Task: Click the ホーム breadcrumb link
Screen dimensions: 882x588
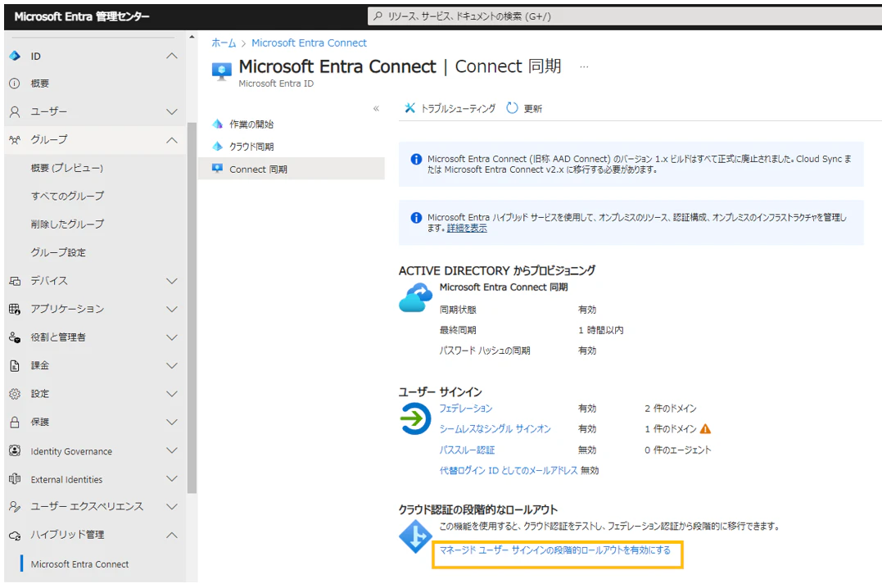Action: 224,43
